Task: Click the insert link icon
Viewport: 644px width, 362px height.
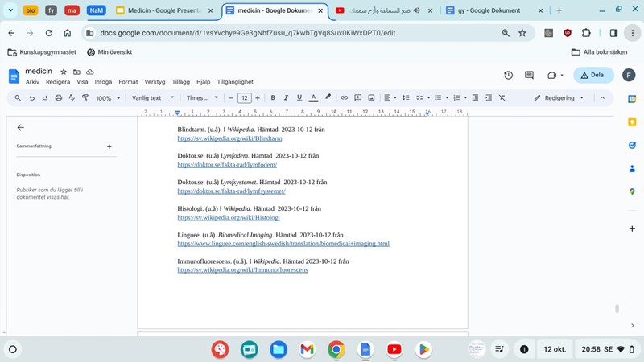Action: [x=344, y=98]
